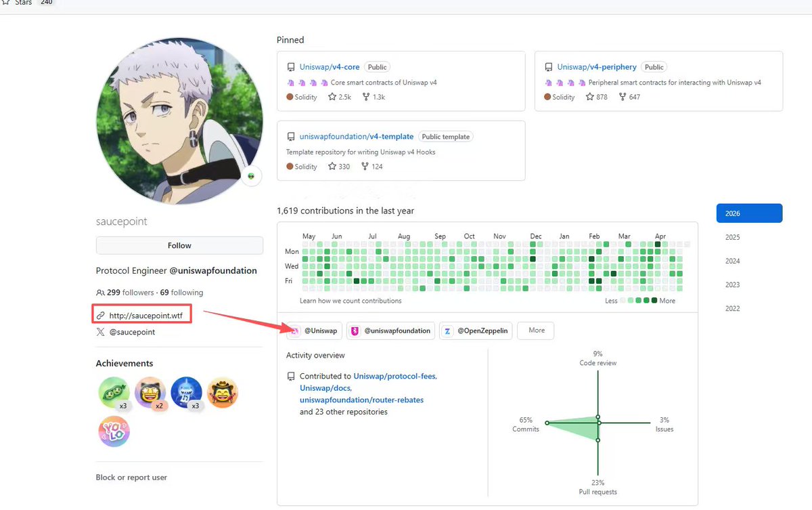
Task: Open the @saucepoint X profile link
Action: click(132, 332)
